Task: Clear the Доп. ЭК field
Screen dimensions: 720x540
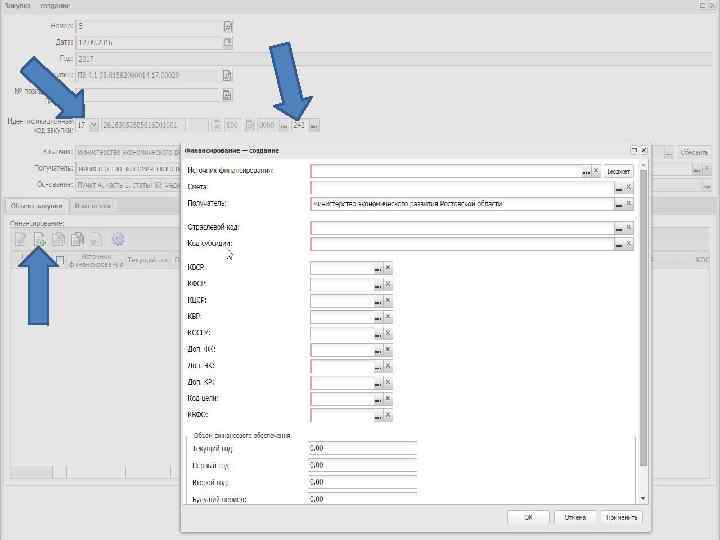Action: click(x=388, y=366)
